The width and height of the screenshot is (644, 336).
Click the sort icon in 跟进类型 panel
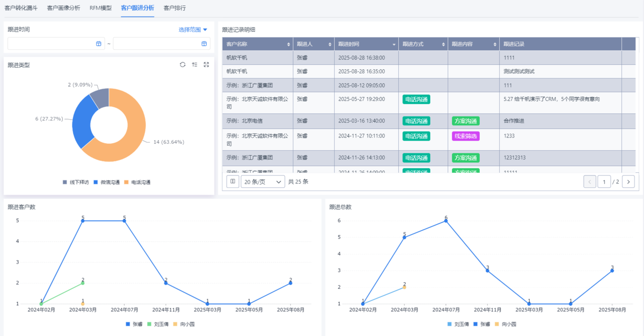(x=194, y=64)
